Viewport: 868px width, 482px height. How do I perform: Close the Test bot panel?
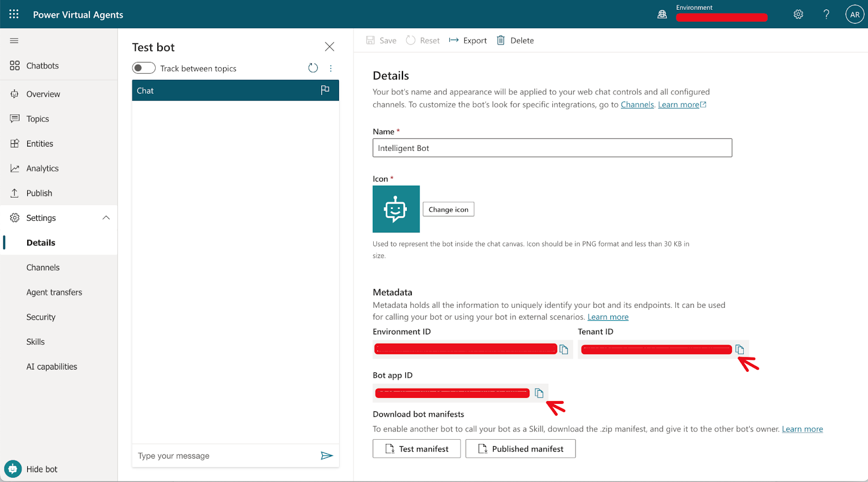coord(329,47)
